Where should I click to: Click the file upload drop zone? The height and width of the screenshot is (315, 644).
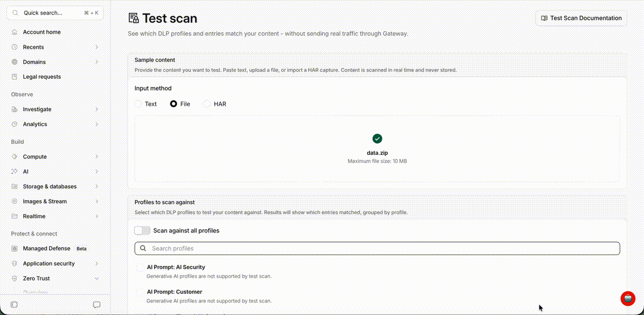pyautogui.click(x=377, y=149)
